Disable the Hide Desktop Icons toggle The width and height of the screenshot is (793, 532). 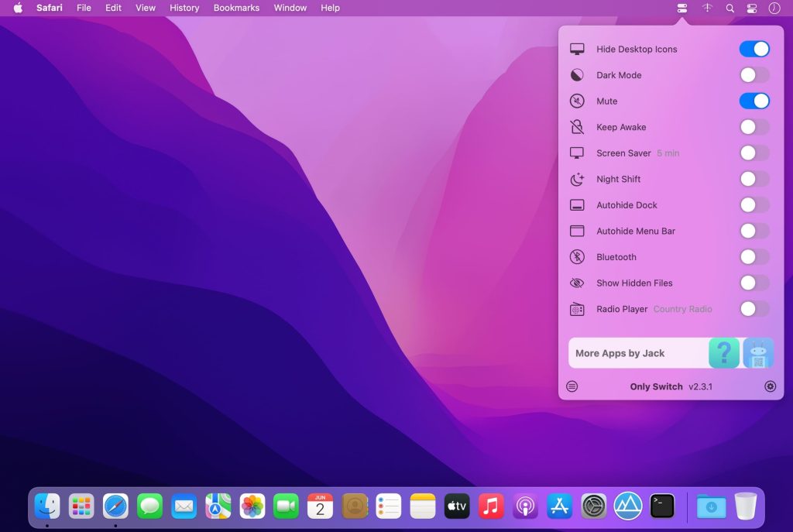pos(754,49)
